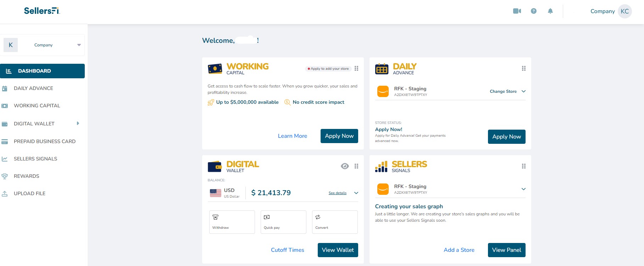644x266 pixels.
Task: Open Digital Wallet in the sidebar
Action: (34, 124)
